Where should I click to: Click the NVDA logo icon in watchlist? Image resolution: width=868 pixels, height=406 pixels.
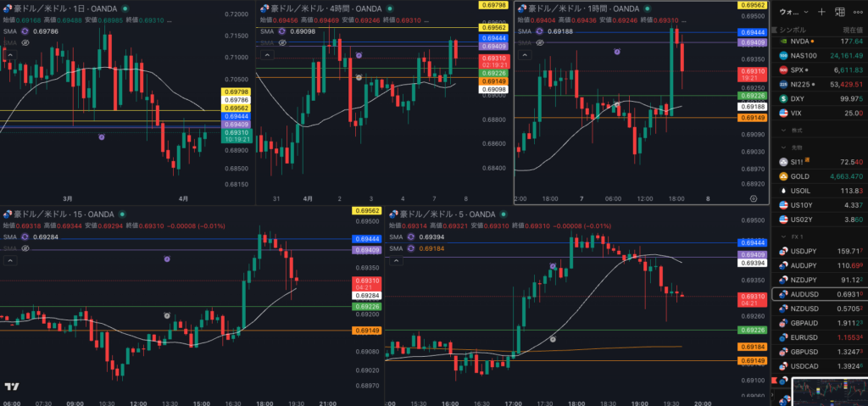tap(783, 41)
